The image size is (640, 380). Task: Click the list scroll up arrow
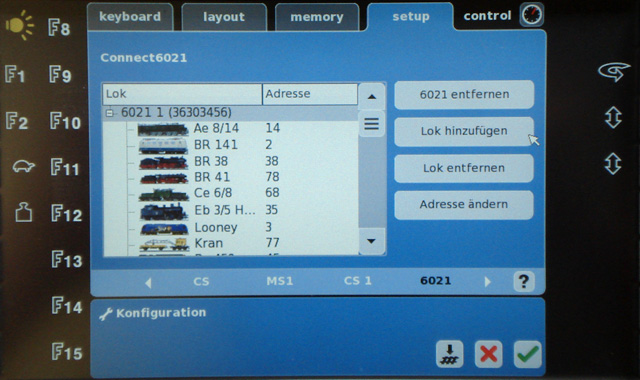coord(371,97)
